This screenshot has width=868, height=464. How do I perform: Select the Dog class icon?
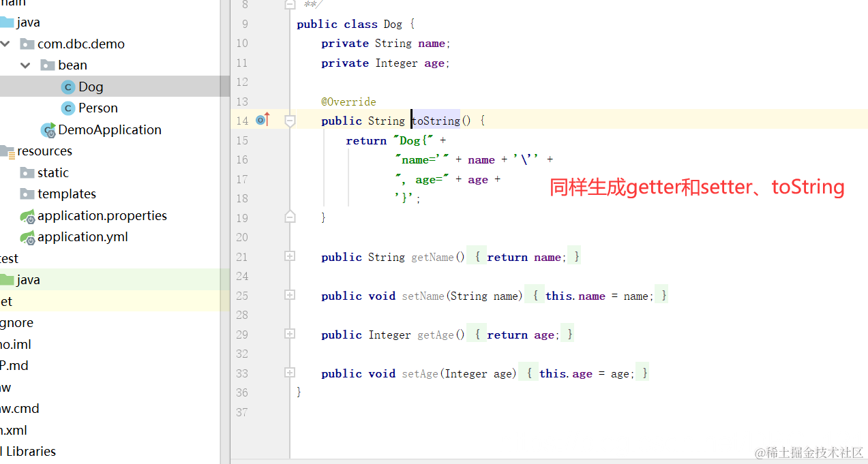pyautogui.click(x=68, y=86)
